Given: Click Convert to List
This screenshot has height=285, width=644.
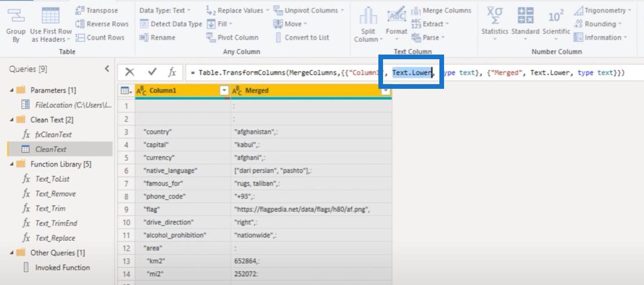Looking at the screenshot, I should 302,38.
